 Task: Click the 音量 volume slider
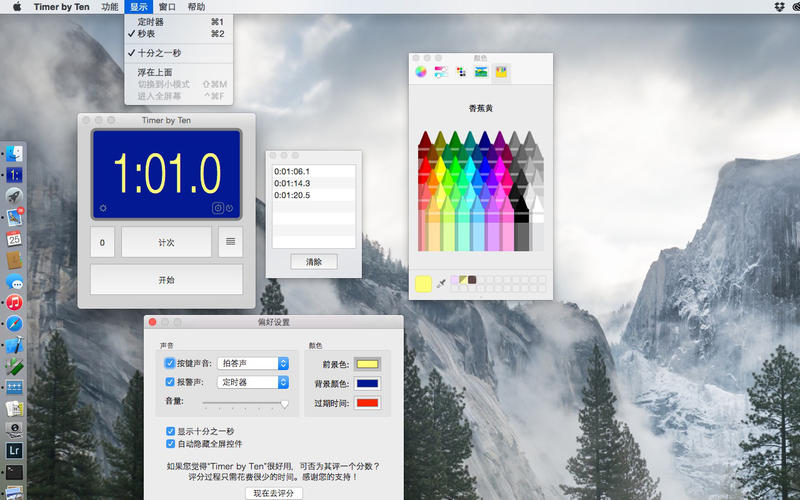[x=244, y=403]
